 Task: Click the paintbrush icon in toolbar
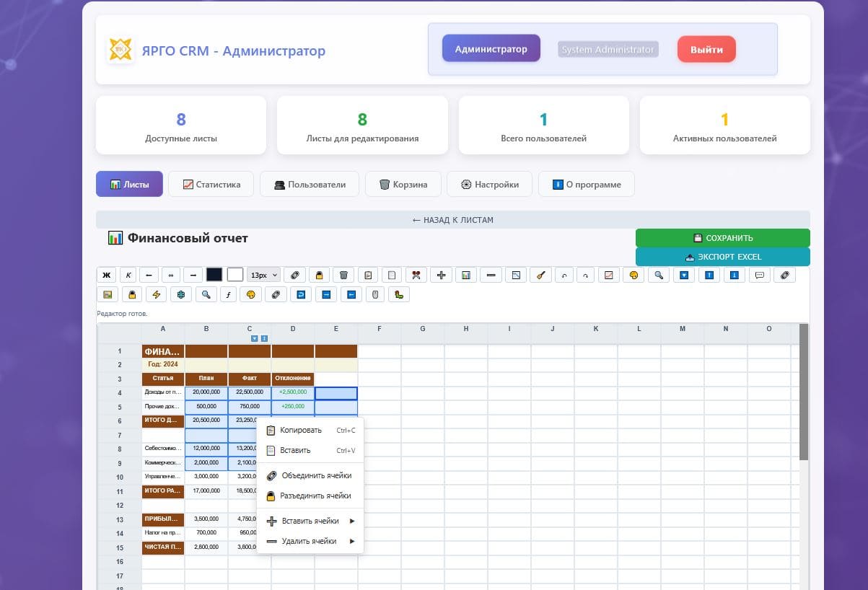(540, 275)
